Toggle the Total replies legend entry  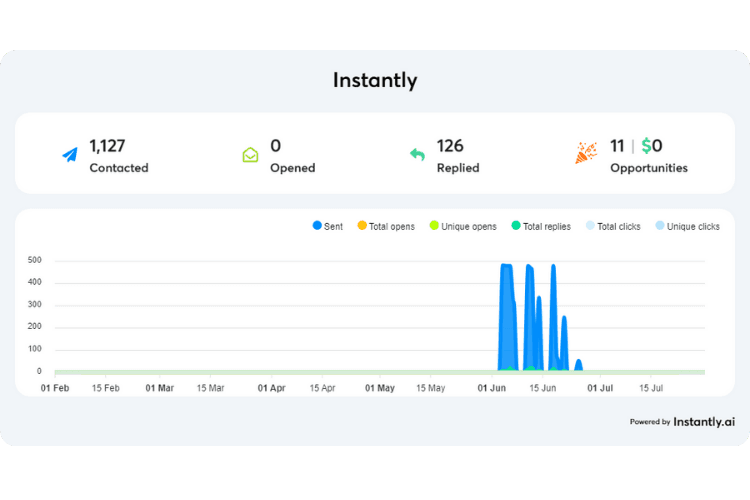[541, 226]
